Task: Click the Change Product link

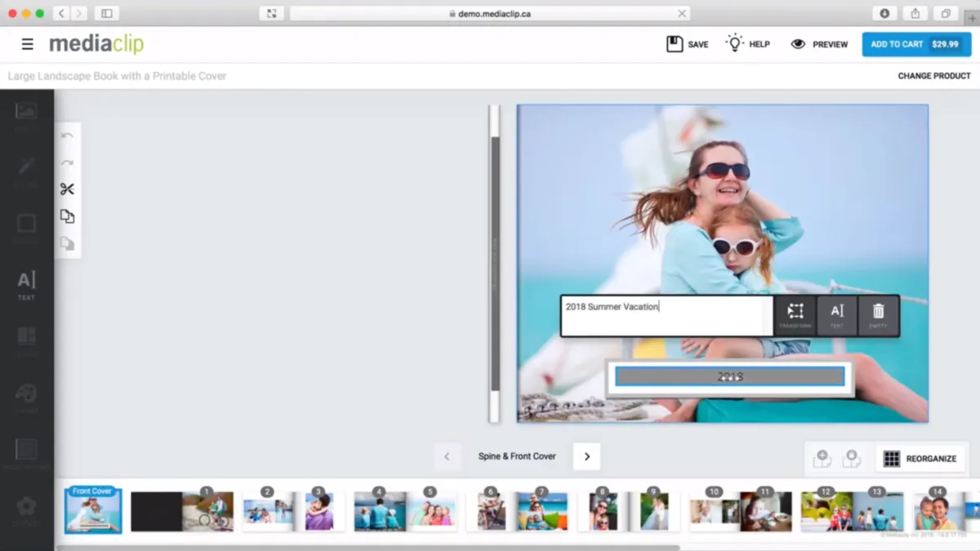Action: pos(934,76)
